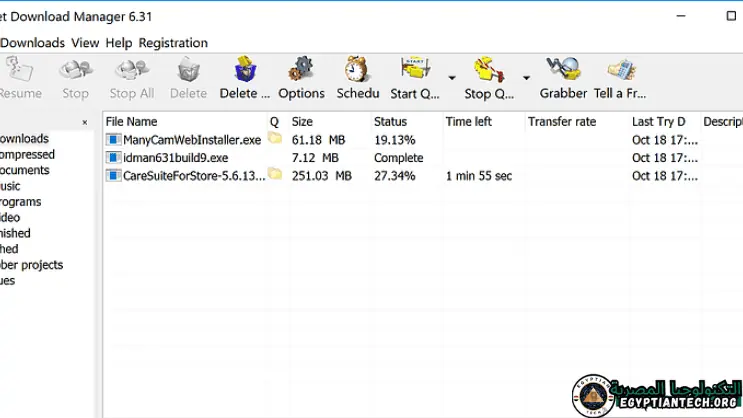
Task: Select Queues in the tree
Action: click(8, 281)
